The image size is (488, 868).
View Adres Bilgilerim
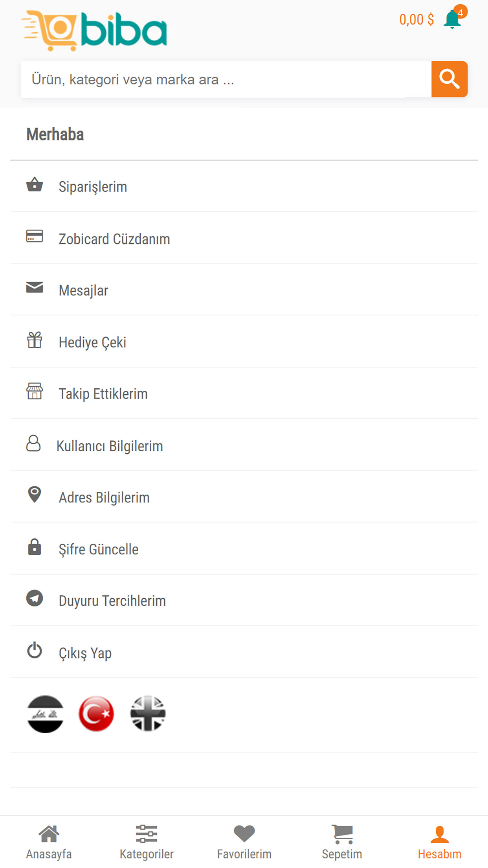pyautogui.click(x=104, y=498)
